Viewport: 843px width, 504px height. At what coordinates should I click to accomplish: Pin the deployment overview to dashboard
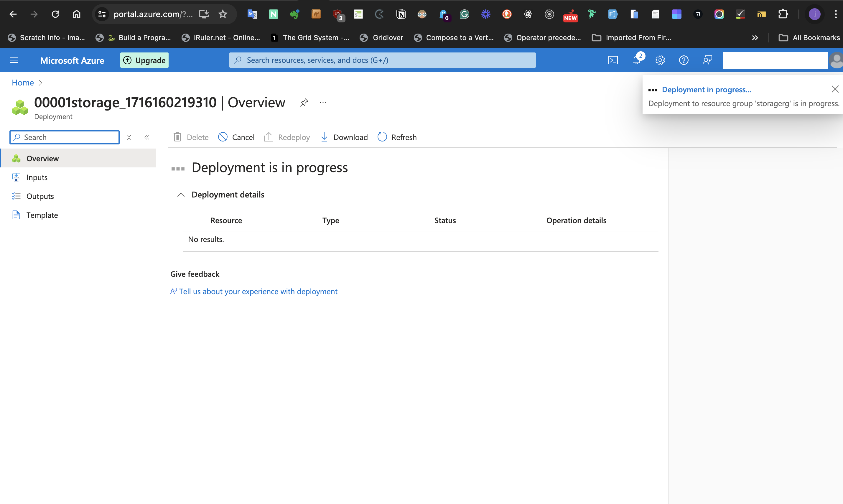304,102
